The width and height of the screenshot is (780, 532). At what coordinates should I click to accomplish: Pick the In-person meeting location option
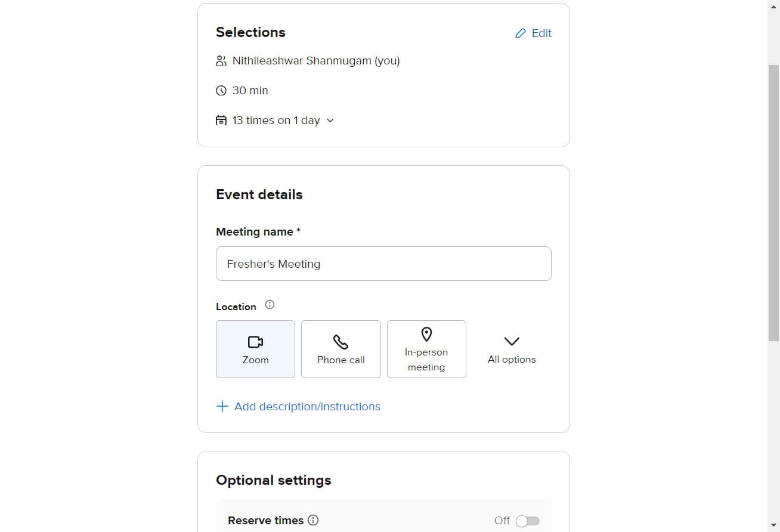point(426,349)
